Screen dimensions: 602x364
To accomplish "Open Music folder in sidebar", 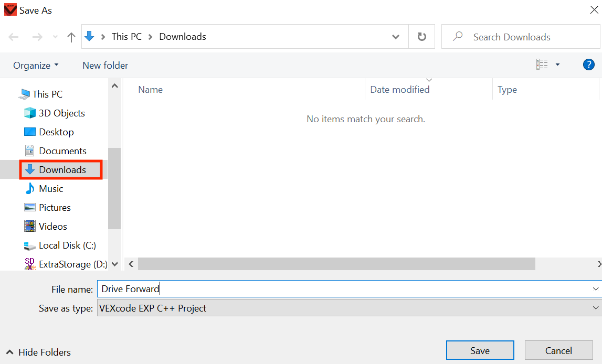I will pos(51,189).
